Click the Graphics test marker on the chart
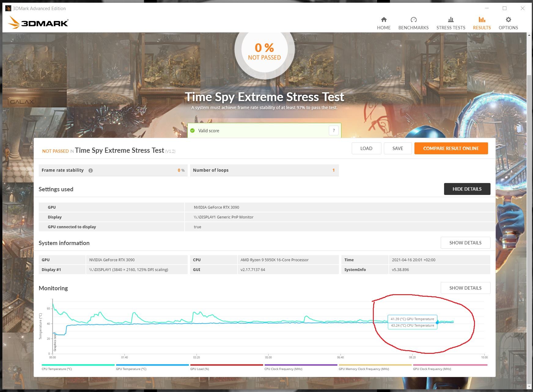 coord(55,342)
